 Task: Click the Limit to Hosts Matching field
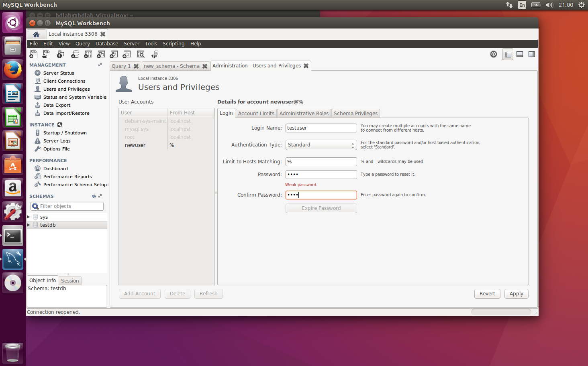coord(321,162)
